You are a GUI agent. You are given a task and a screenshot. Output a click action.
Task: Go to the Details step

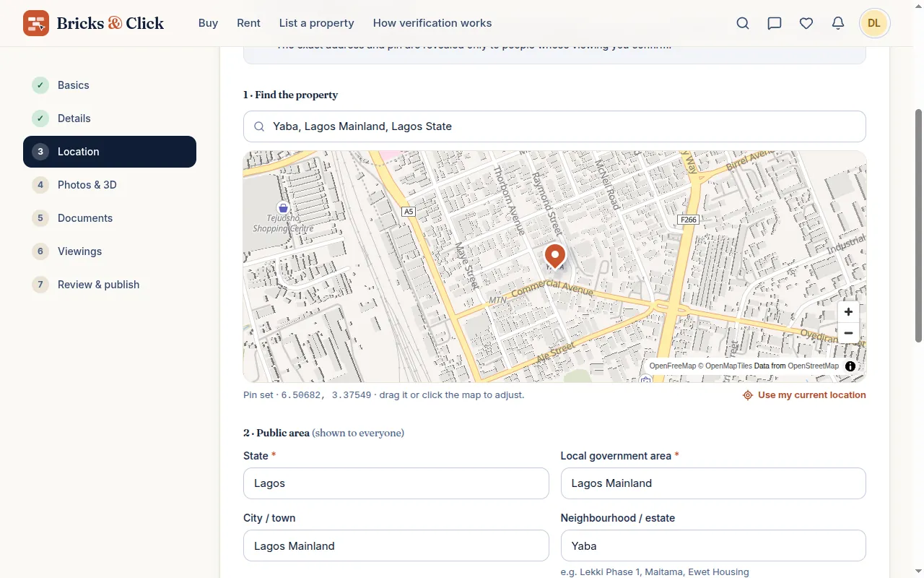(110, 118)
